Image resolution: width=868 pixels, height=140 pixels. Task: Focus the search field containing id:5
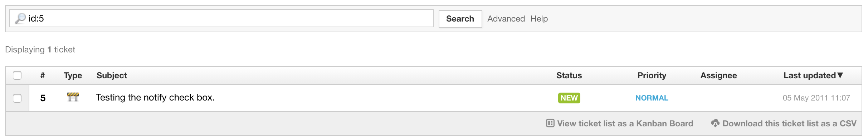tap(221, 18)
